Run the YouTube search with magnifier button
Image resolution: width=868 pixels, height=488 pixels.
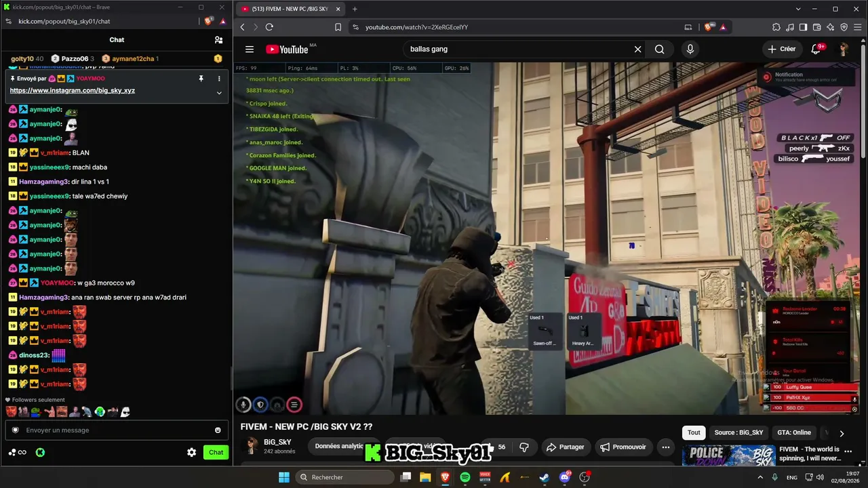coord(659,49)
